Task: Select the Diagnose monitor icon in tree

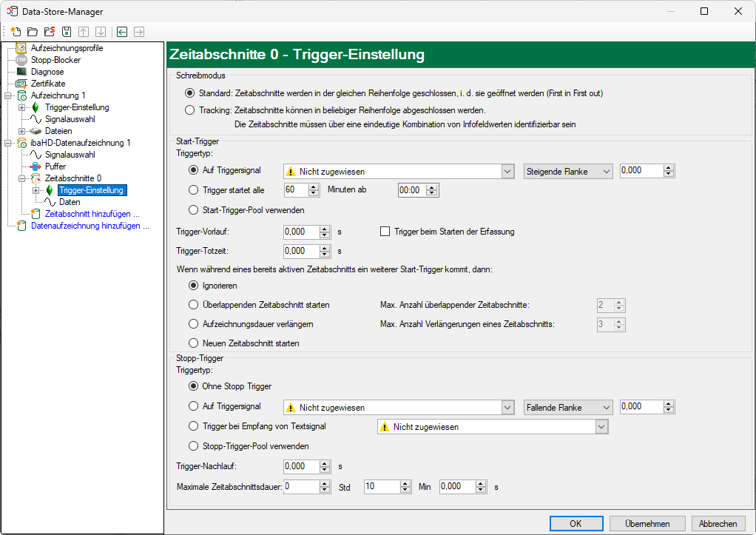Action: point(21,72)
